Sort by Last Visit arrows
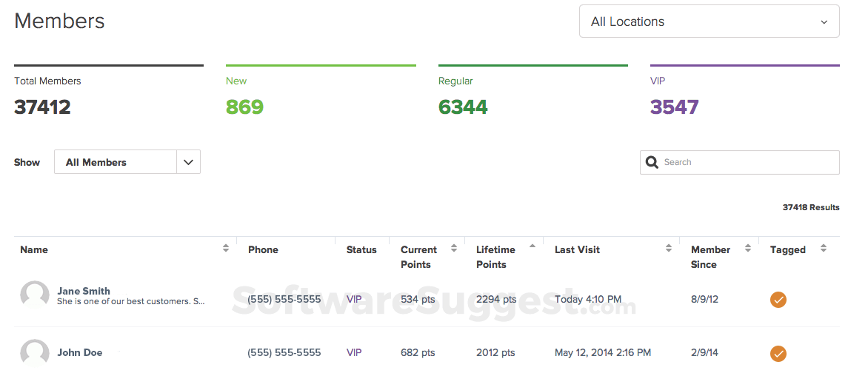 click(669, 249)
